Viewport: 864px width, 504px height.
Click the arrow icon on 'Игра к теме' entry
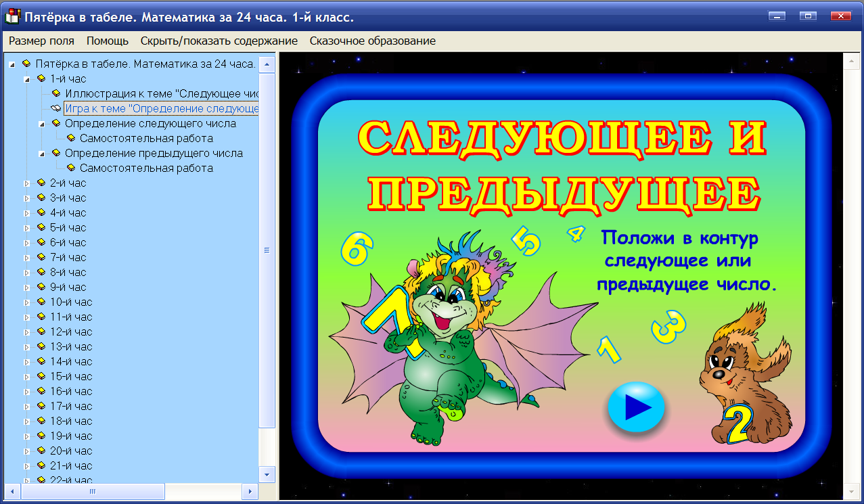[x=55, y=108]
